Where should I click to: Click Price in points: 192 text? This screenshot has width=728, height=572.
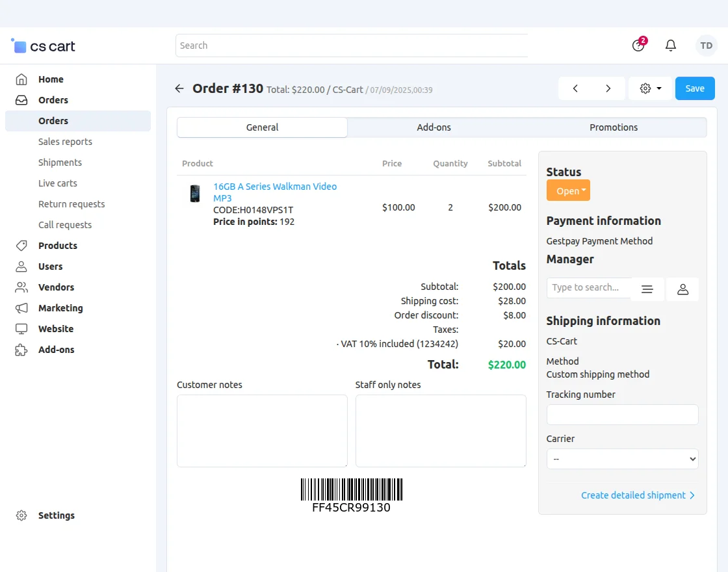click(253, 222)
